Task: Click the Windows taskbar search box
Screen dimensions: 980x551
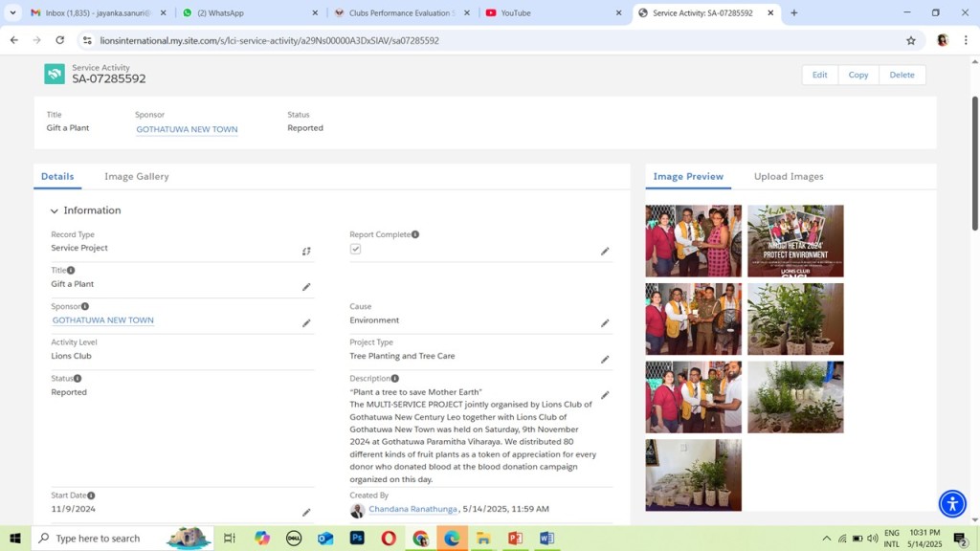Action: pyautogui.click(x=122, y=538)
